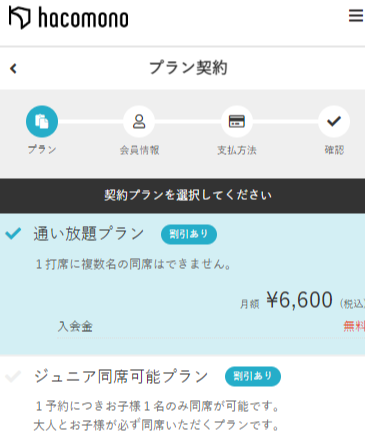Click the 割引あり badge on ジュニア同席可能プラン
This screenshot has height=438, width=365.
[x=253, y=376]
